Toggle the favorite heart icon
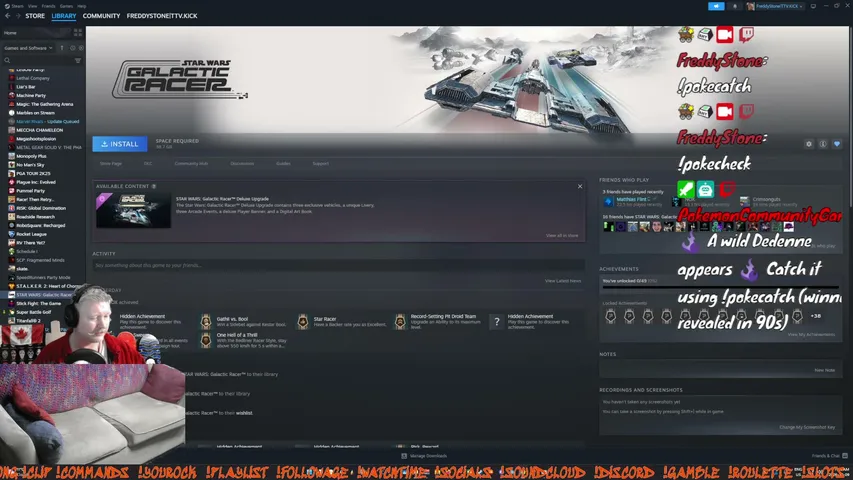The image size is (853, 480). (x=837, y=144)
